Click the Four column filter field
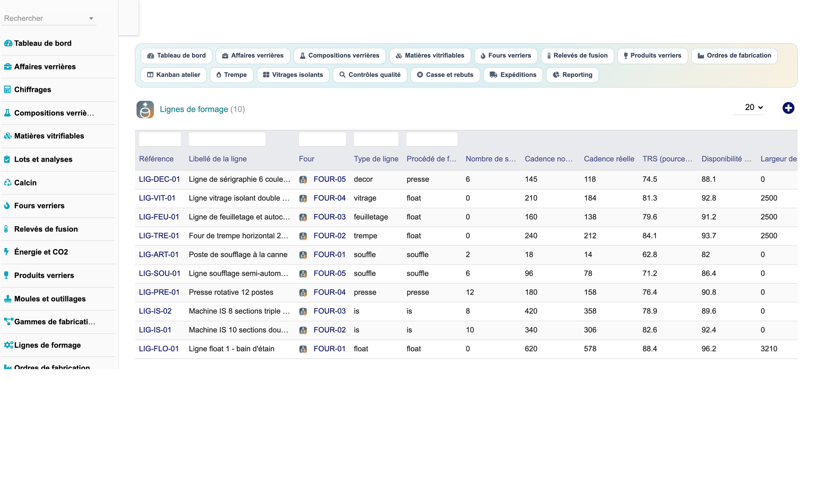The width and height of the screenshot is (815, 504). pyautogui.click(x=322, y=139)
